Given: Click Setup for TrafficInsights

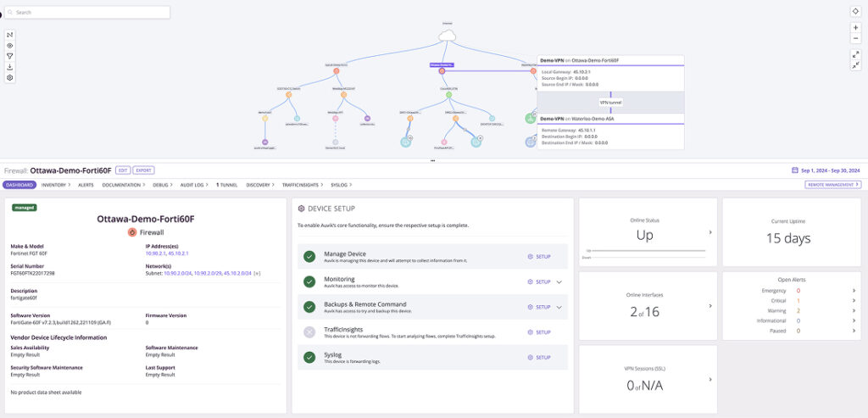Looking at the screenshot, I should [x=539, y=332].
